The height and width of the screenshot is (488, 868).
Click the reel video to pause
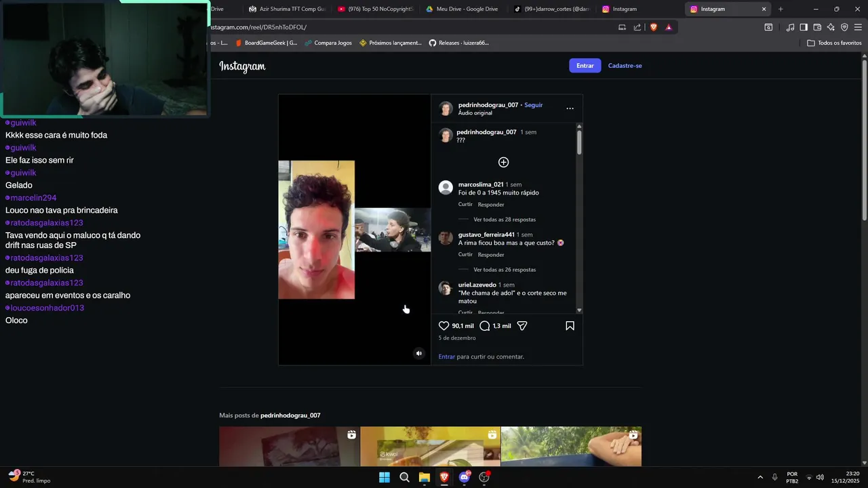pyautogui.click(x=354, y=229)
